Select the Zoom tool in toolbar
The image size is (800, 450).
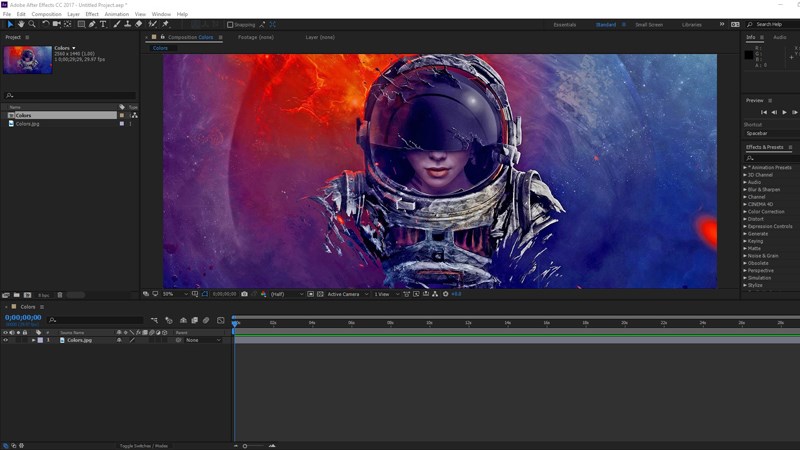pyautogui.click(x=31, y=24)
